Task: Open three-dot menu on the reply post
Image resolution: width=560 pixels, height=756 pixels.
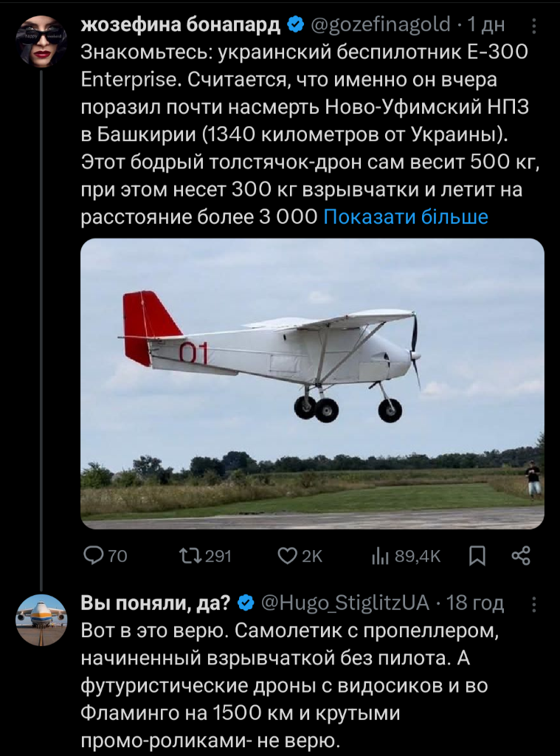Action: 534,605
